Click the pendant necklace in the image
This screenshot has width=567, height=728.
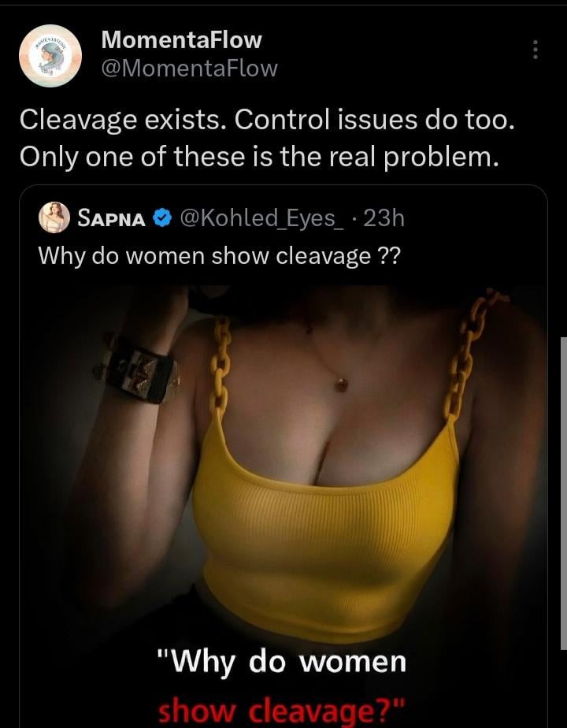click(x=342, y=384)
